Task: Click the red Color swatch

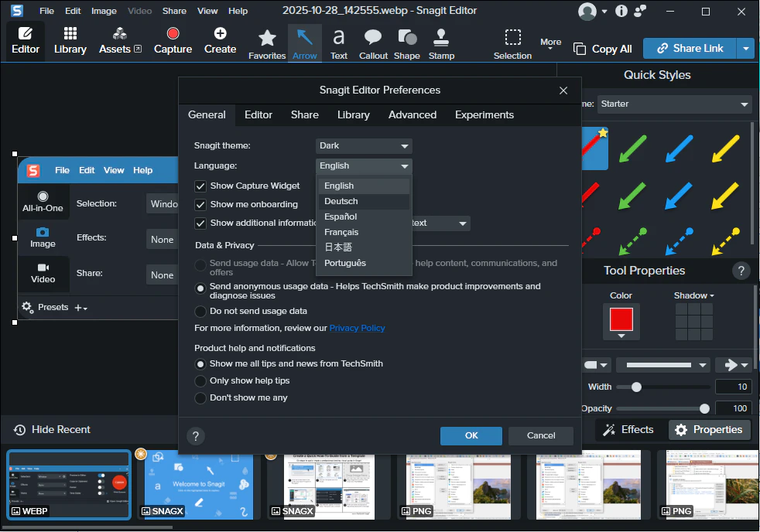Action: (621, 319)
